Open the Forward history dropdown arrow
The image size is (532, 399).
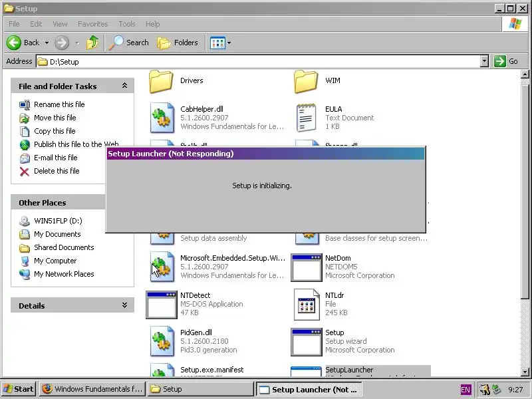coord(77,43)
